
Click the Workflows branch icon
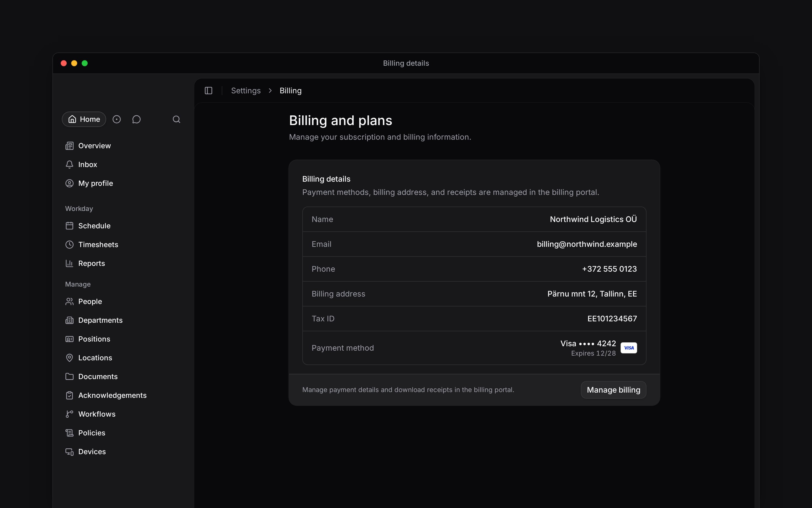tap(70, 414)
